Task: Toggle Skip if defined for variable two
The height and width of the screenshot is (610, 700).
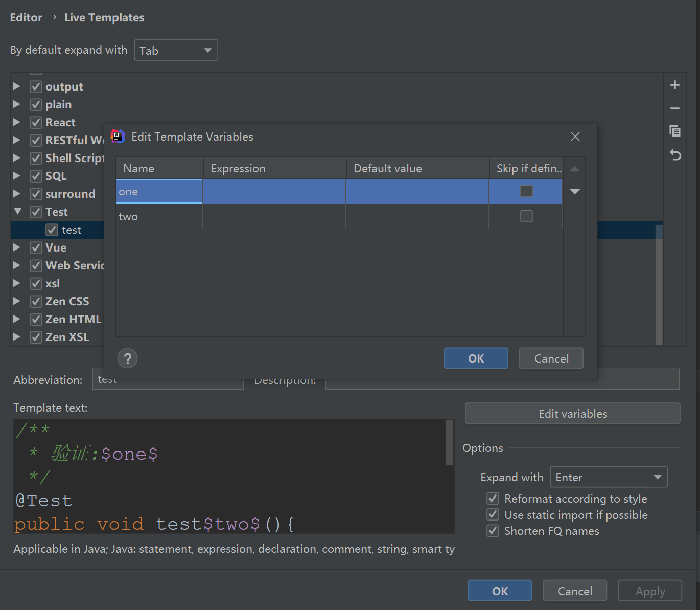Action: [x=526, y=216]
